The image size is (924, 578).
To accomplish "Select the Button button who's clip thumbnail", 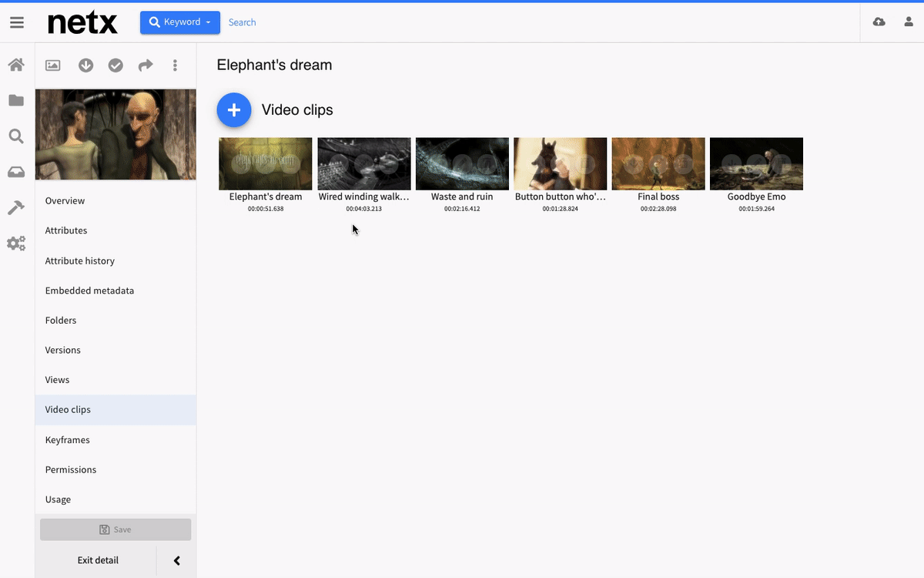I will pyautogui.click(x=561, y=163).
